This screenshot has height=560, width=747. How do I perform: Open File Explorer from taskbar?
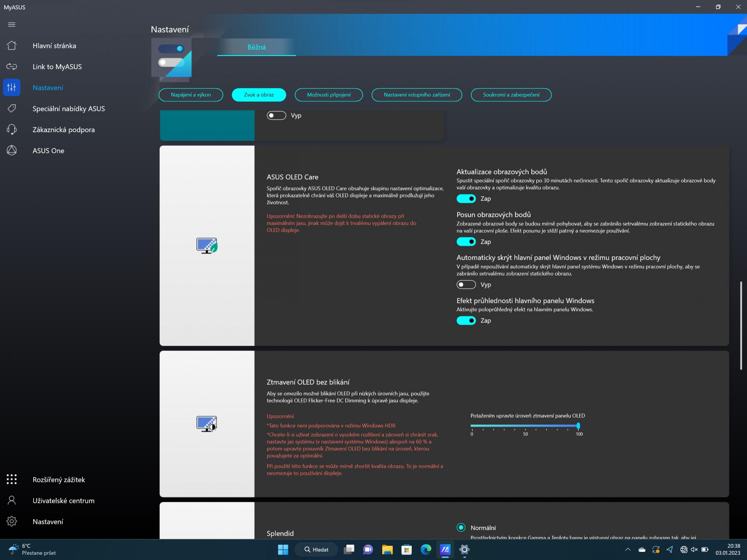(387, 549)
